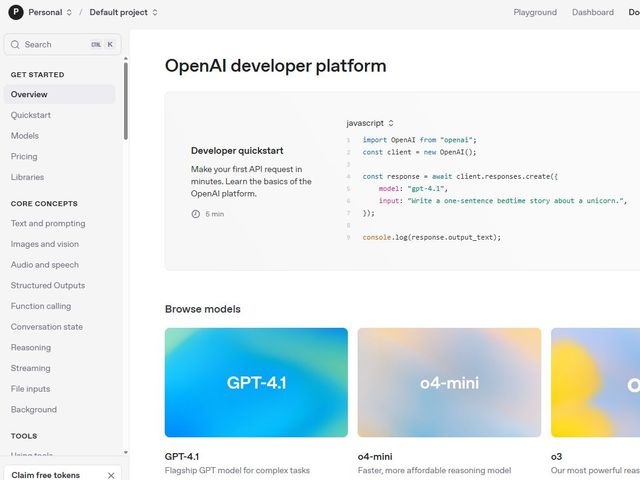Click the GPT-4.1 model title text

pos(182,456)
